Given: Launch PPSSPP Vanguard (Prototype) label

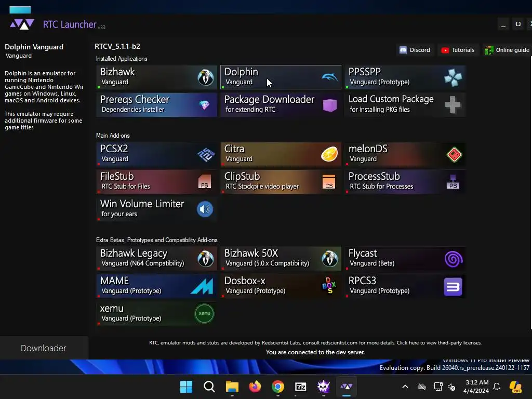Looking at the screenshot, I should 380,82.
